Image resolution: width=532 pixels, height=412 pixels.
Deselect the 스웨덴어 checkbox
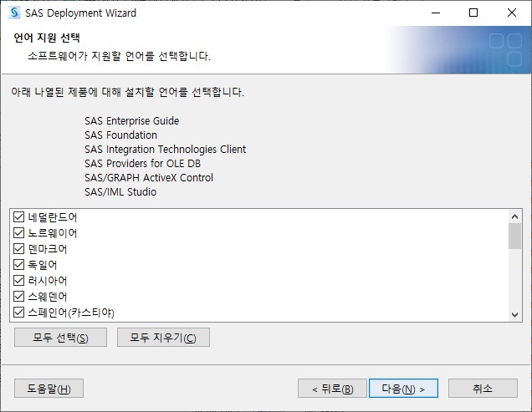click(x=18, y=297)
